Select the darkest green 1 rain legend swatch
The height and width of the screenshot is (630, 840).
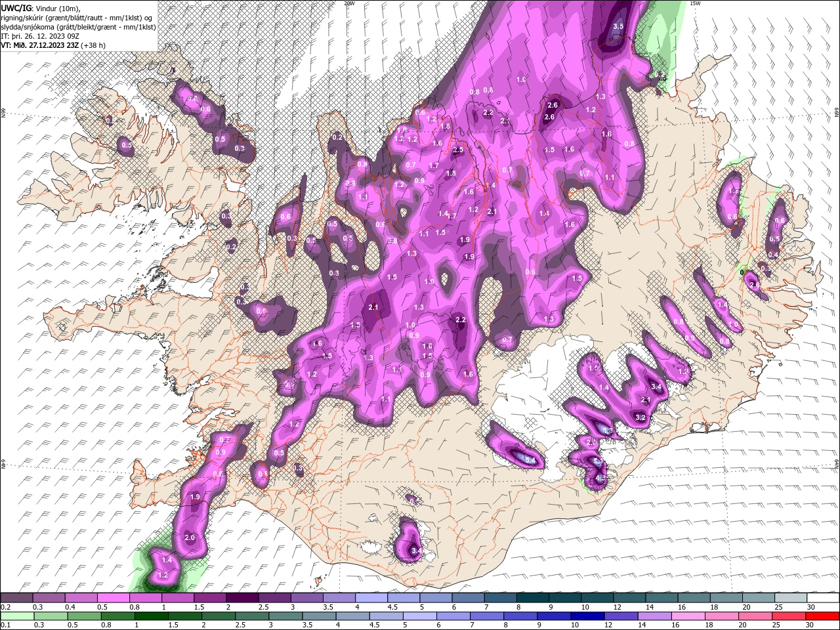coord(152,616)
